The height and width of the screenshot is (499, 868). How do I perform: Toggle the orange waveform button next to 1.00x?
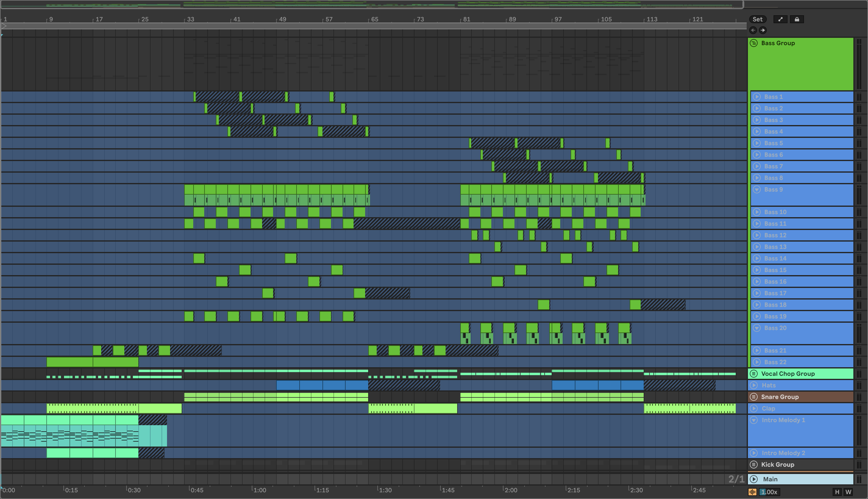(x=752, y=492)
